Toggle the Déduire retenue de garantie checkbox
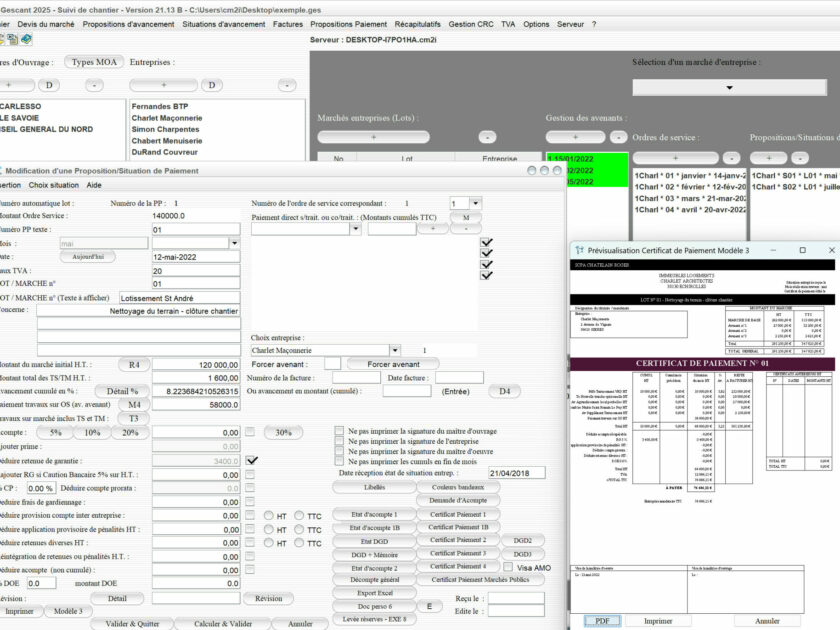840x630 pixels. [252, 460]
